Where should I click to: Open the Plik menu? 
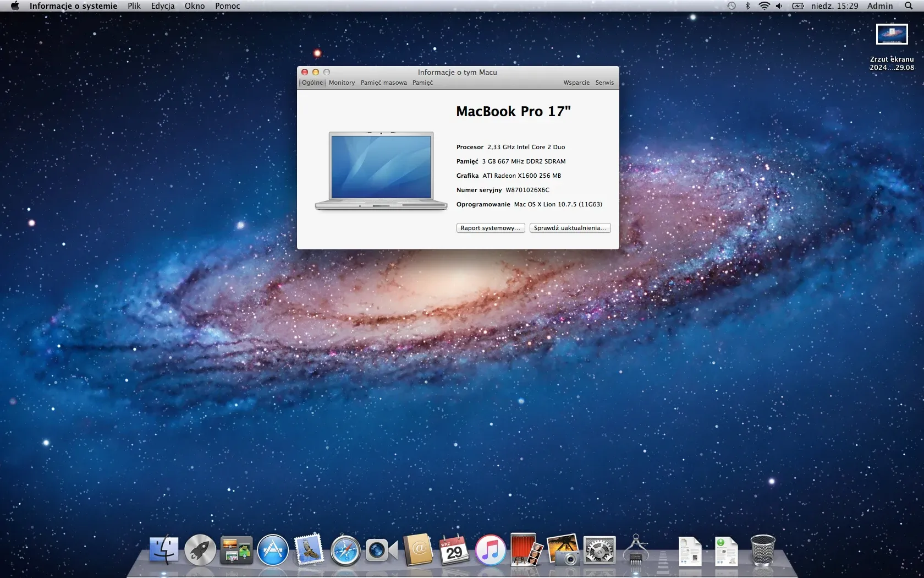click(134, 6)
